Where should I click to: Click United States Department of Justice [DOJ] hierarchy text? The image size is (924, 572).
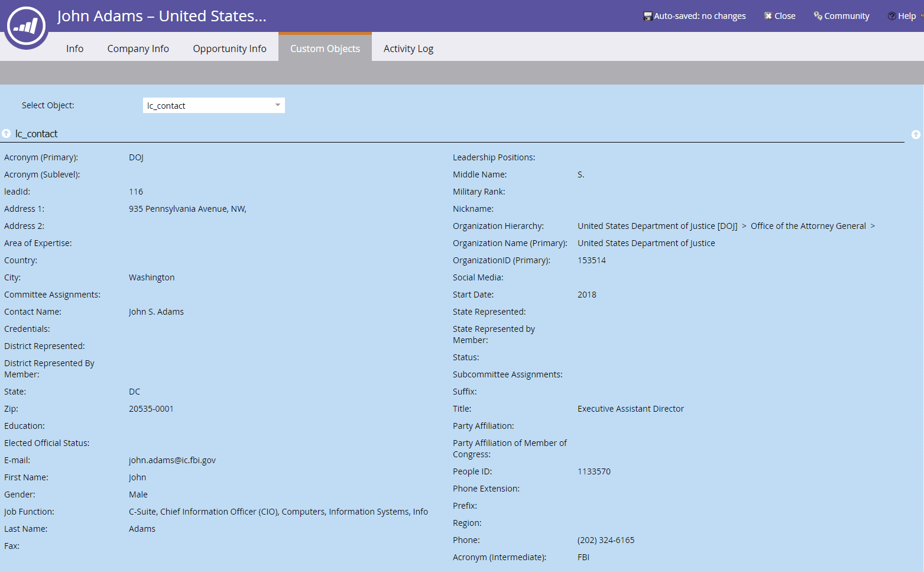click(657, 226)
